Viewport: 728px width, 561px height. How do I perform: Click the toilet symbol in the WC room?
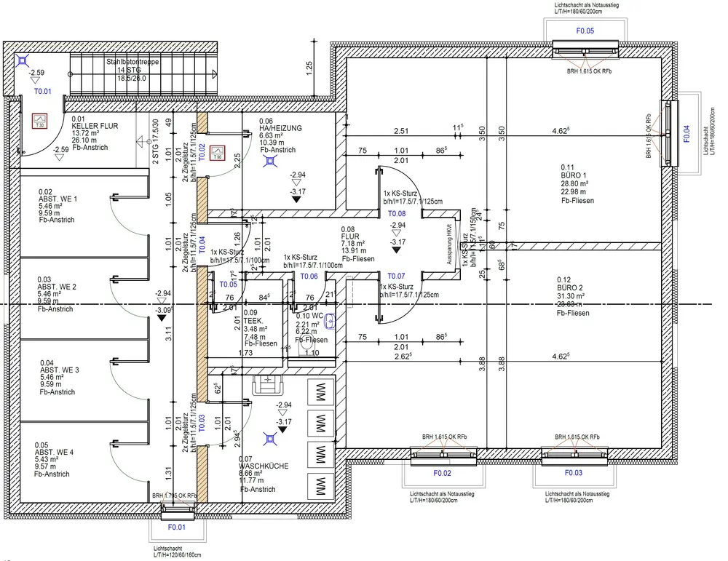click(307, 346)
